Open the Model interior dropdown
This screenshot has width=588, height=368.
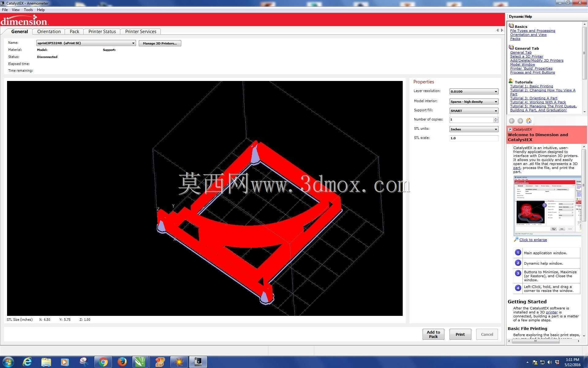[496, 102]
